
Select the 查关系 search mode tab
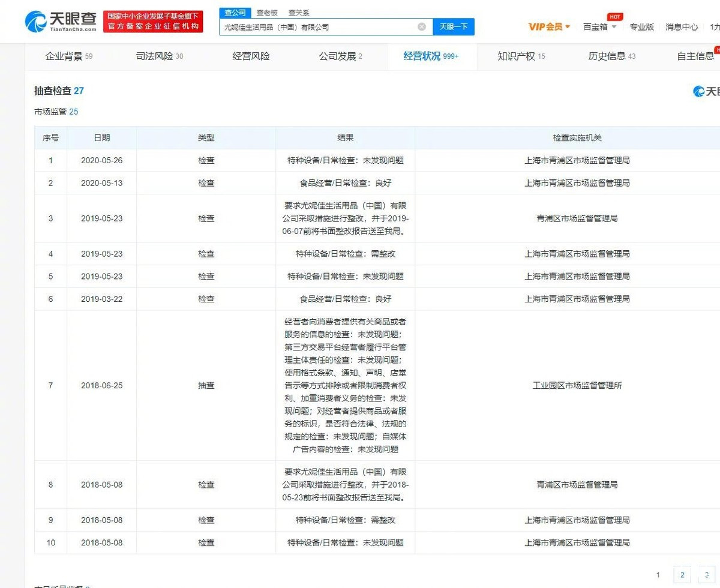point(299,12)
